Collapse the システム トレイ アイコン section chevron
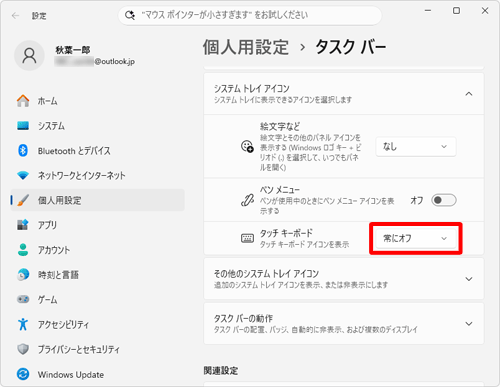500x387 pixels. pyautogui.click(x=469, y=94)
